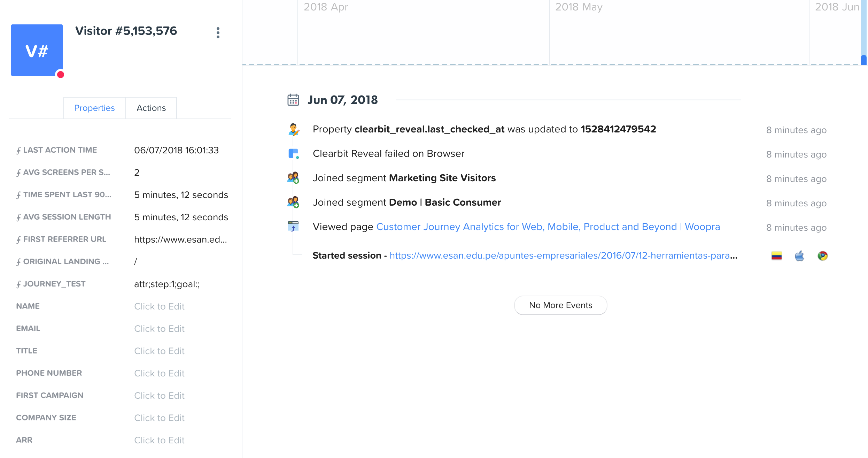Viewport: 868px width, 458px height.
Task: Click the viewed page browser icon
Action: [293, 227]
